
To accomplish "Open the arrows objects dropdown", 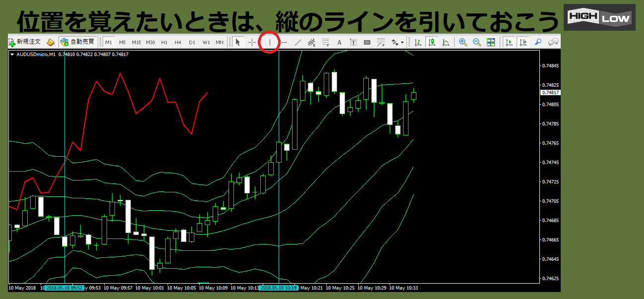I will (397, 42).
